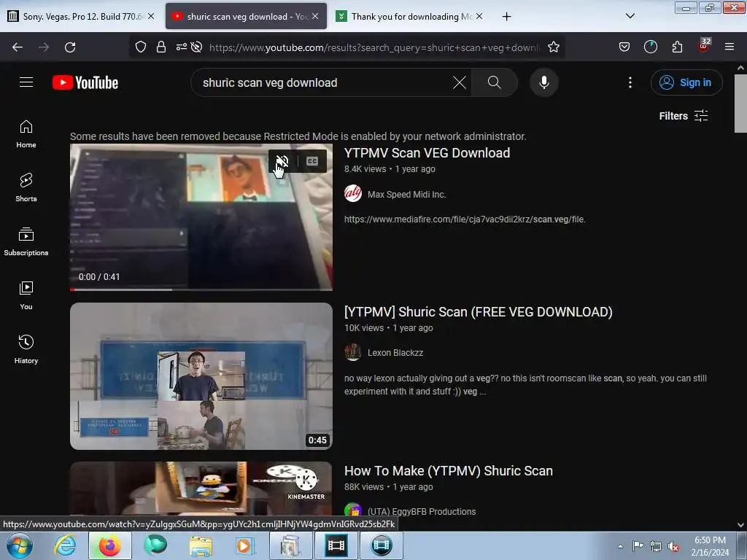Open Max Speed Midi Inc. channel avatar
This screenshot has height=560, width=747.
pyautogui.click(x=353, y=194)
